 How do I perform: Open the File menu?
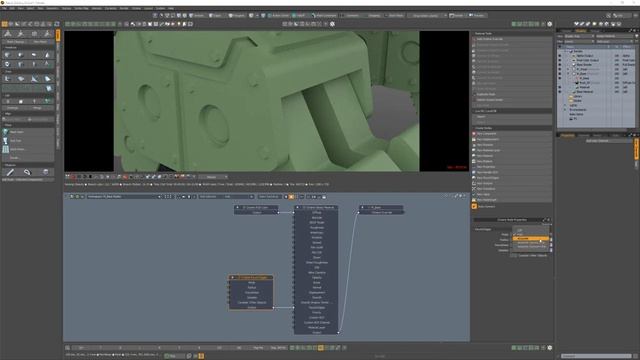tap(4, 8)
